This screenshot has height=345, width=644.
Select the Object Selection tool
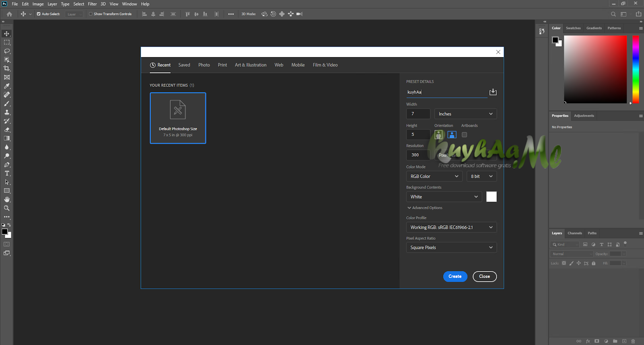pos(7,60)
